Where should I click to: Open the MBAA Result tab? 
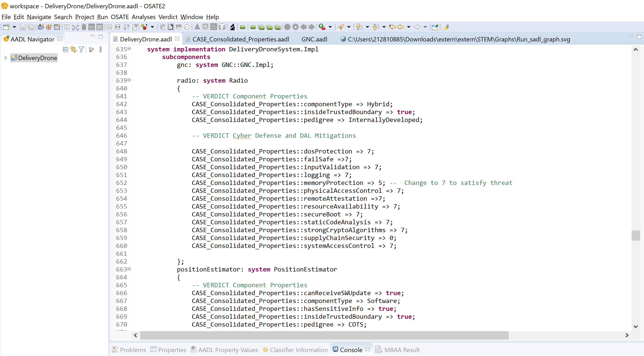397,350
